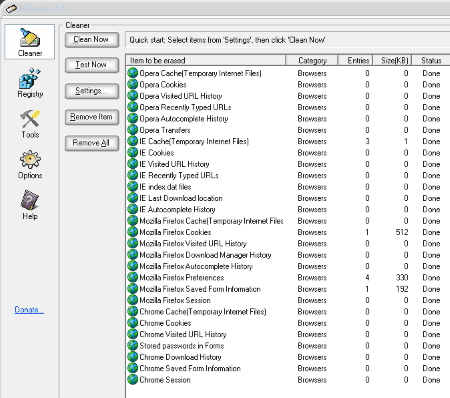Sort by Category column header
450x398 pixels.
point(312,60)
